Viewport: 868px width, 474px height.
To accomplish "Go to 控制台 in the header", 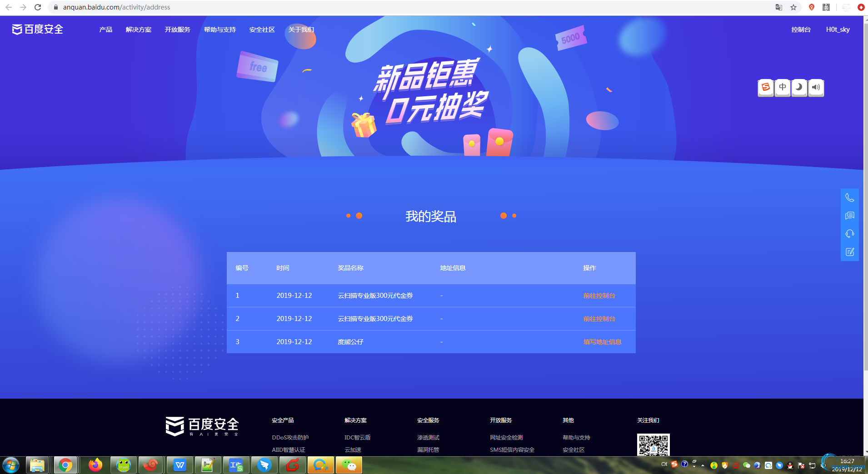I will pyautogui.click(x=801, y=30).
